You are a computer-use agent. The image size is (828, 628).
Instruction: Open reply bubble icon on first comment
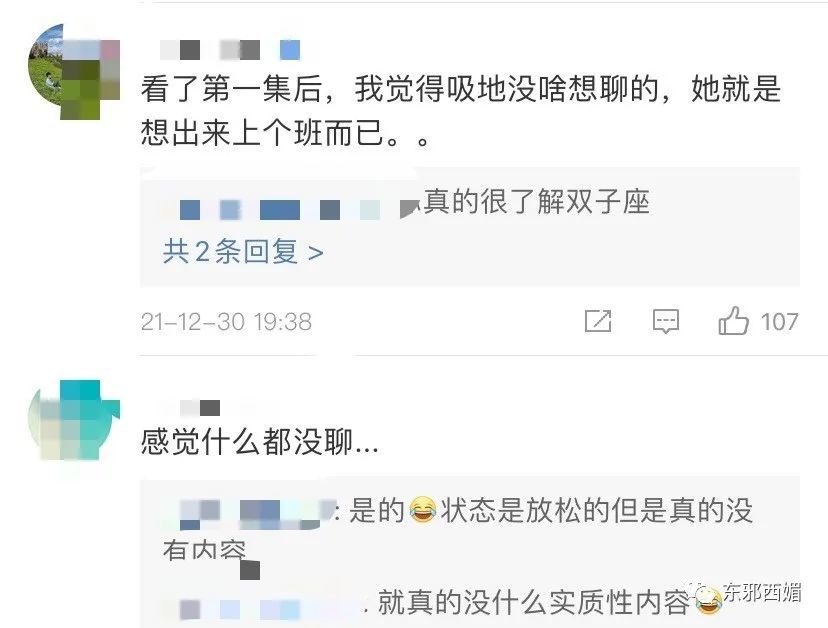tap(665, 321)
